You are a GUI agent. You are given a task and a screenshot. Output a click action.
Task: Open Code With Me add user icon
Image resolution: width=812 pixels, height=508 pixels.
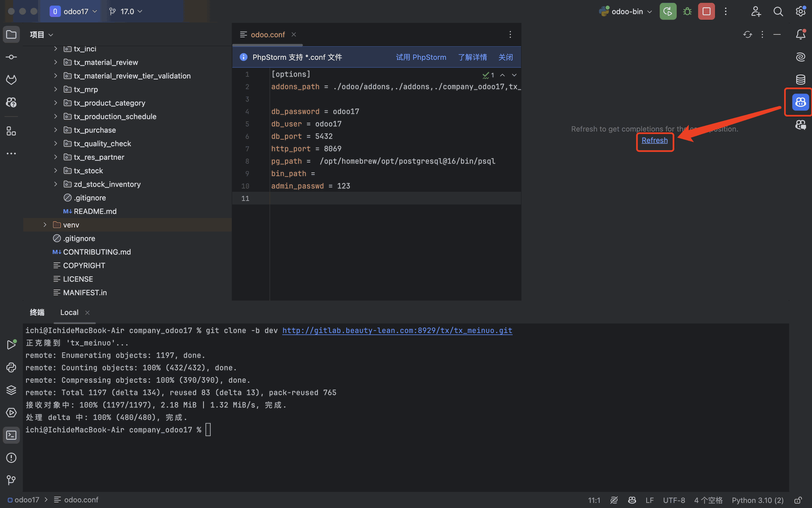(756, 11)
